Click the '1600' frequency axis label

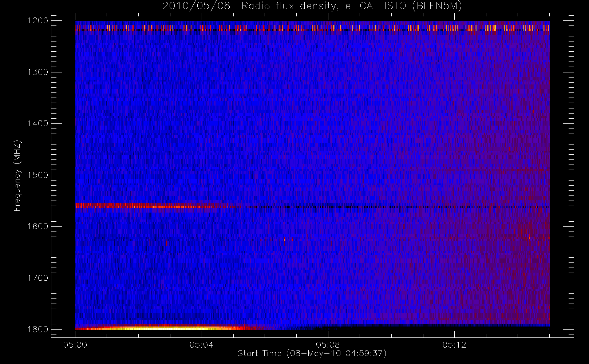(38, 226)
